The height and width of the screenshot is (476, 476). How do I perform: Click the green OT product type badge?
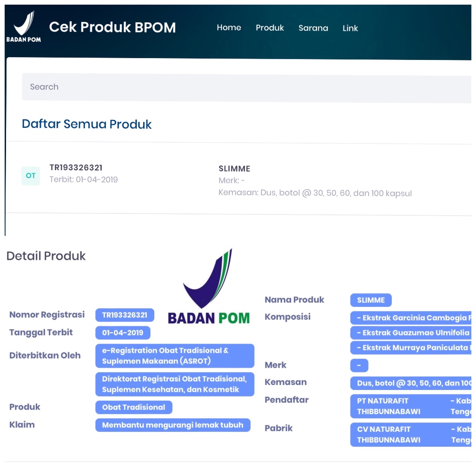click(31, 176)
